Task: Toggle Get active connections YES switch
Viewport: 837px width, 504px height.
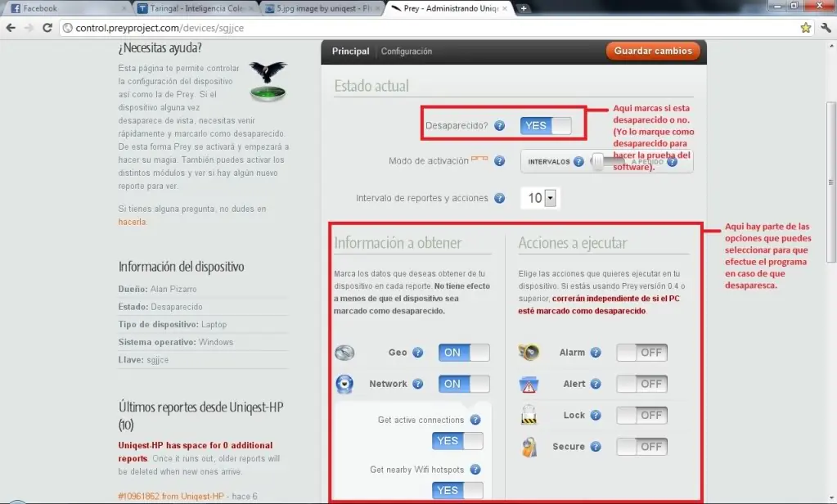Action: tap(457, 441)
